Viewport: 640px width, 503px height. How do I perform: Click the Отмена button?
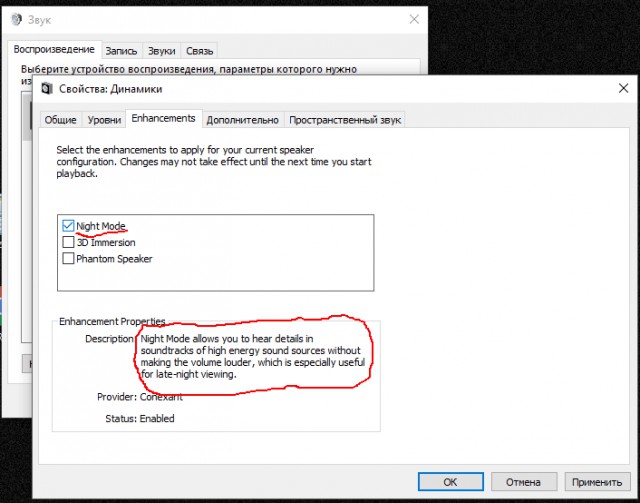point(524,482)
